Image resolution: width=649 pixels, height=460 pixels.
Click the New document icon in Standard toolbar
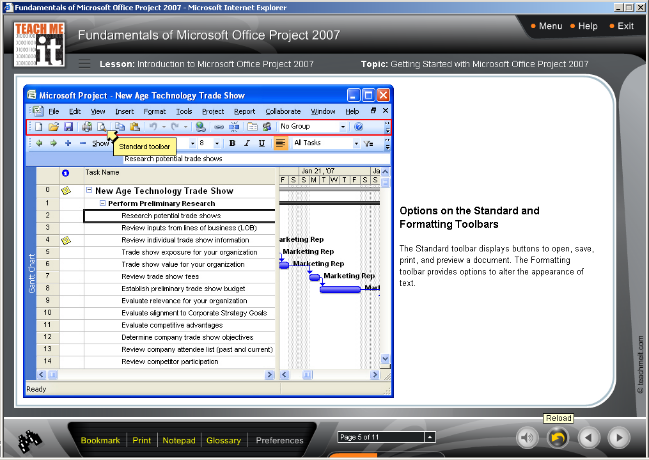(39, 127)
